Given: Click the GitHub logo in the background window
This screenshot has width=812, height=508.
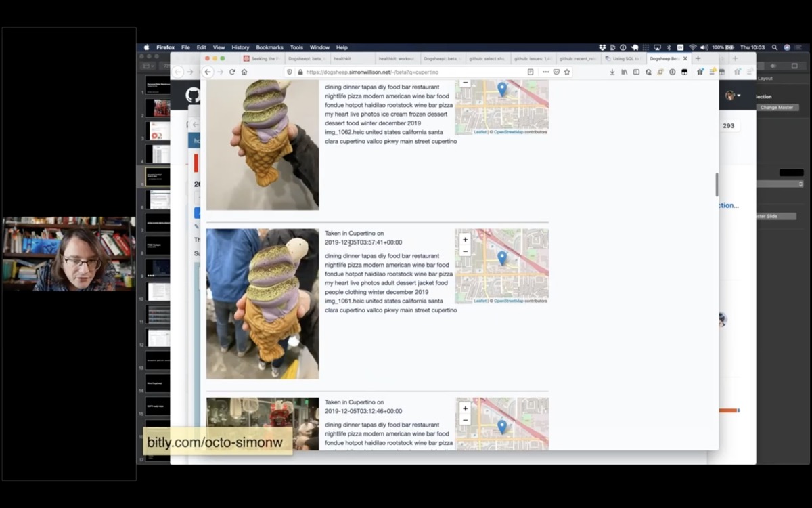Looking at the screenshot, I should (193, 96).
